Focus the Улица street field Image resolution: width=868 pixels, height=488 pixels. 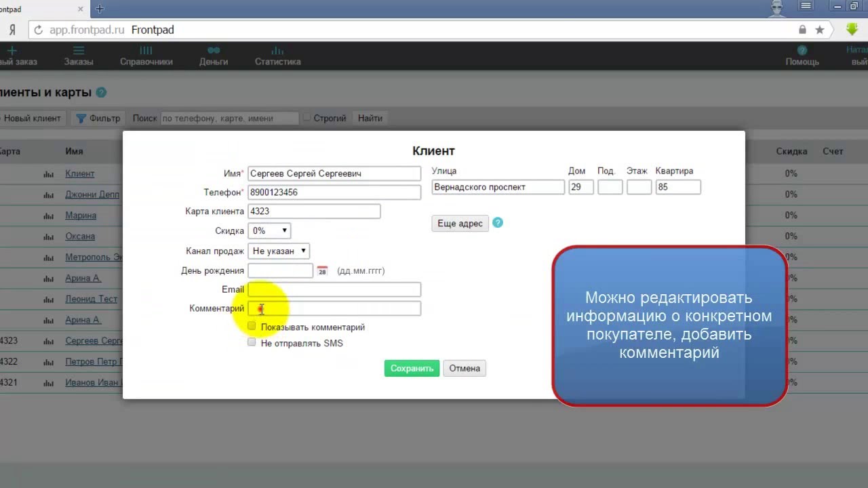[x=498, y=187]
